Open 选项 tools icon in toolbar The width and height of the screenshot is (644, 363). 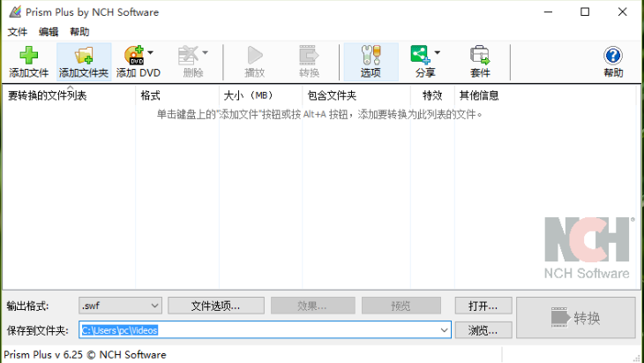[371, 55]
